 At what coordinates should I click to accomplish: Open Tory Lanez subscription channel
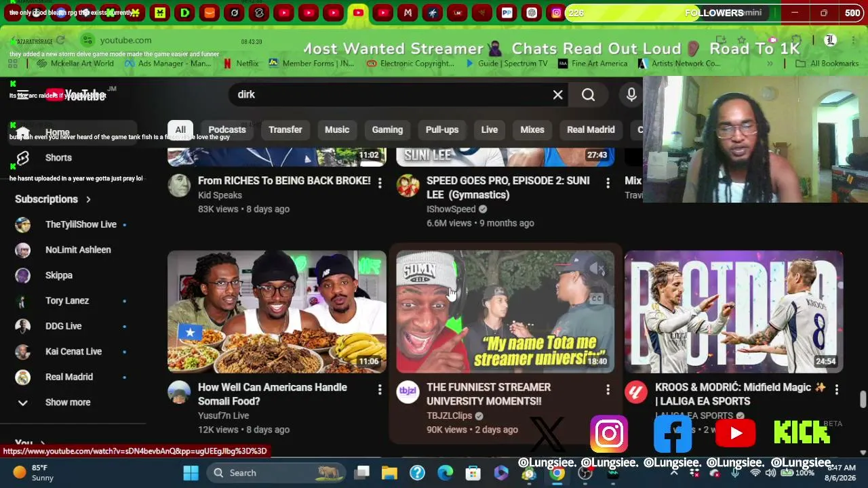(x=73, y=301)
